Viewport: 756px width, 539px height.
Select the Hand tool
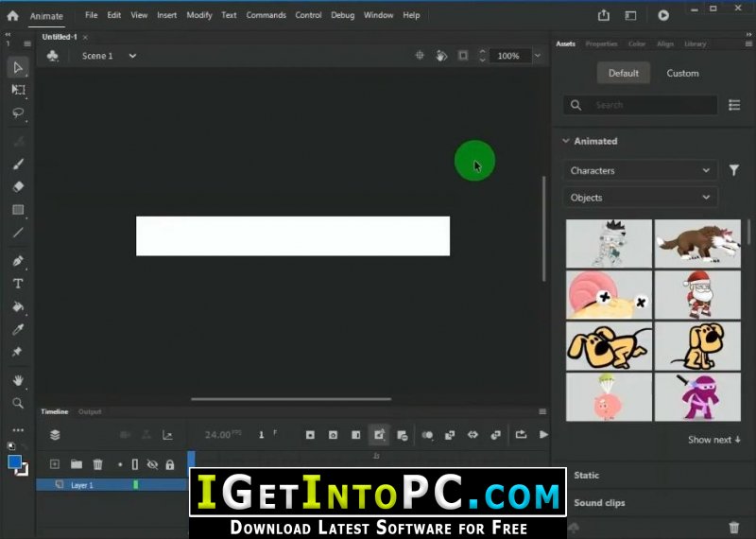click(x=18, y=381)
